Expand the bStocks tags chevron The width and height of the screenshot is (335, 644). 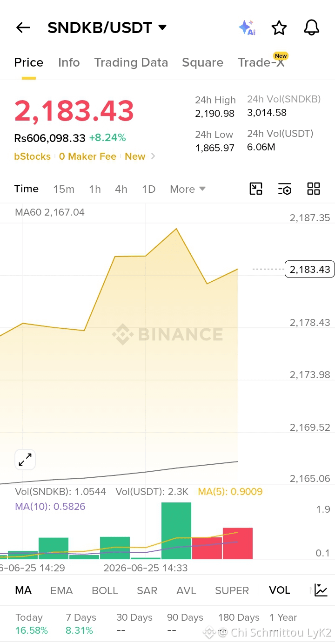[153, 156]
